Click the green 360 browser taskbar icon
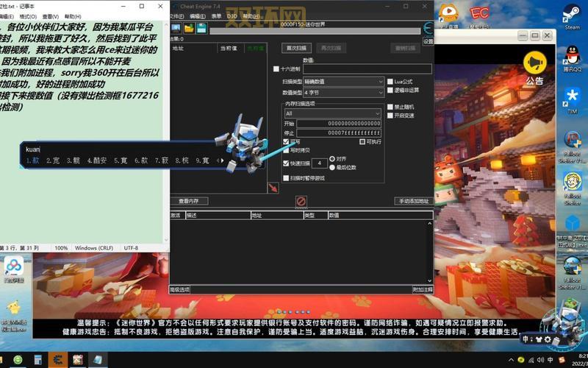 point(18,360)
